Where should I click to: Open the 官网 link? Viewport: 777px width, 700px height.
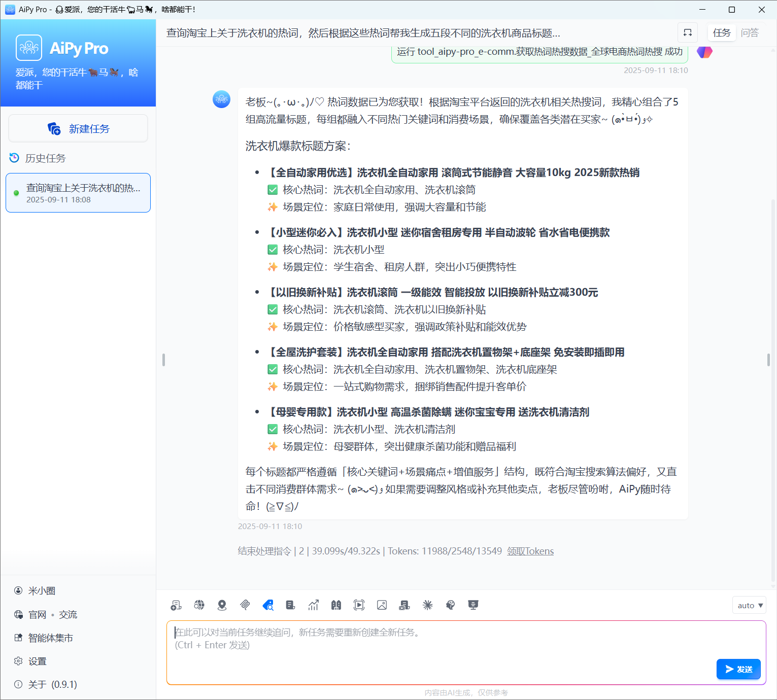click(38, 615)
